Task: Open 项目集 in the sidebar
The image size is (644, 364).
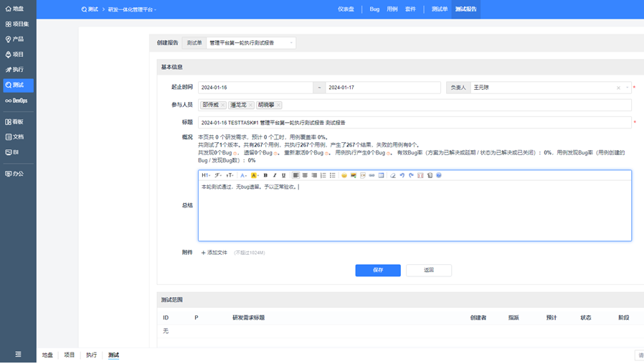Action: click(x=18, y=24)
